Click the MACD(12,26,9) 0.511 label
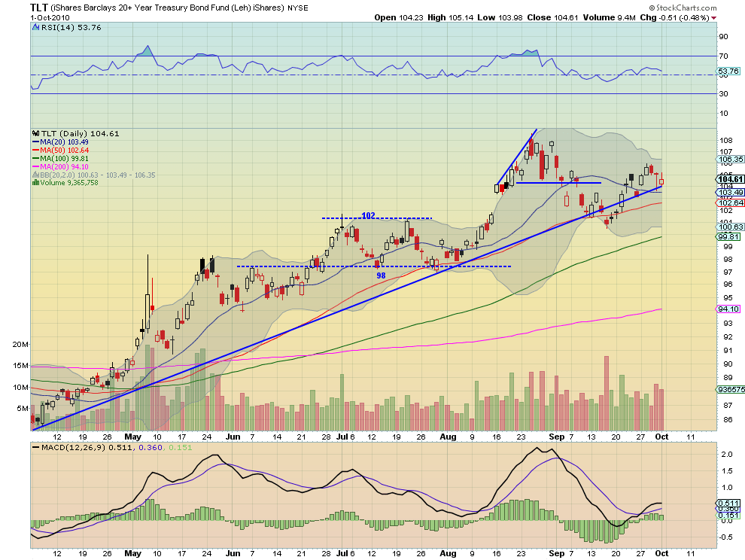 coord(87,447)
